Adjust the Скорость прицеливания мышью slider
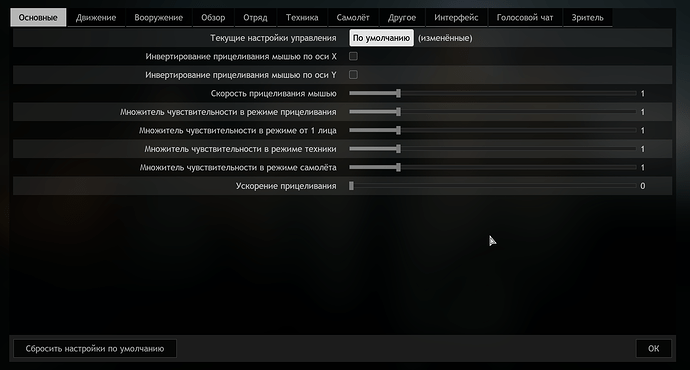This screenshot has height=370, width=690. point(493,93)
